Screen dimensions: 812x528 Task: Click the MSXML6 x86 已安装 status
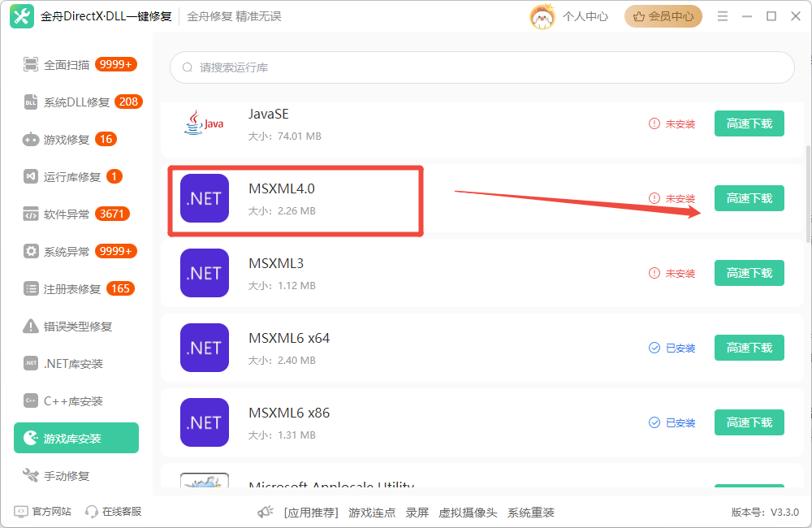click(x=672, y=422)
